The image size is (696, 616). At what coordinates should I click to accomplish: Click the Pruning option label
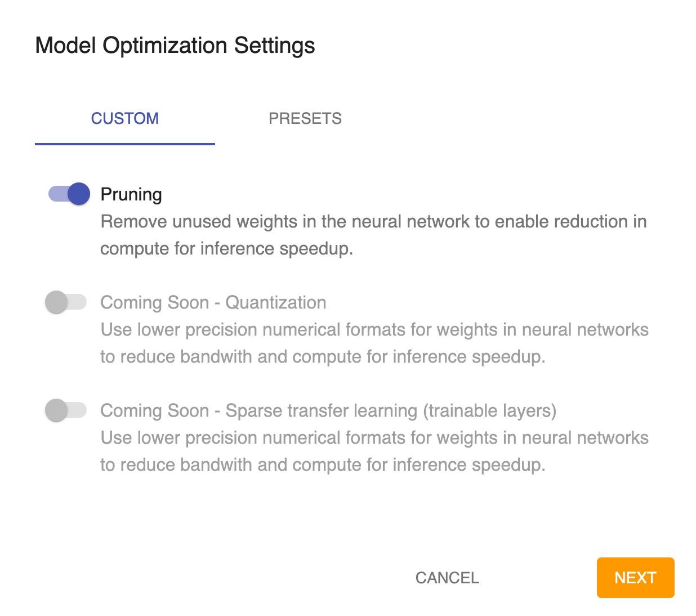[x=131, y=194]
